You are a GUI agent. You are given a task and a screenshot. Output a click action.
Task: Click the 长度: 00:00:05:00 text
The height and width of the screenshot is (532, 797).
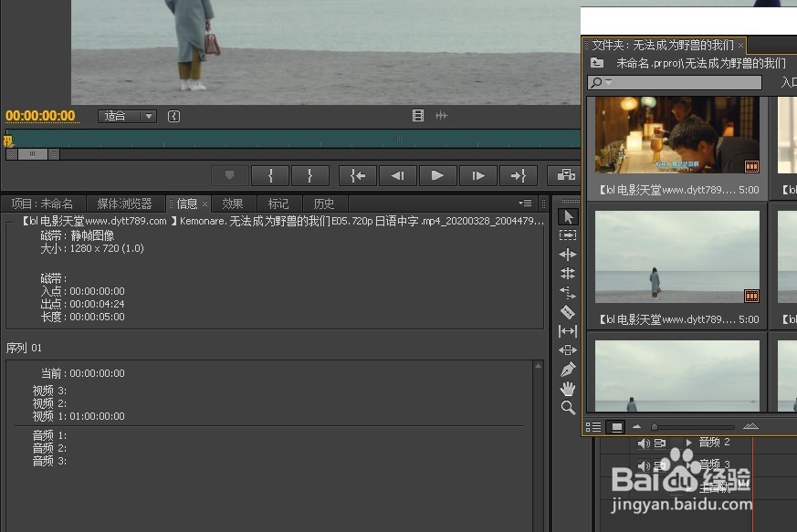(82, 317)
